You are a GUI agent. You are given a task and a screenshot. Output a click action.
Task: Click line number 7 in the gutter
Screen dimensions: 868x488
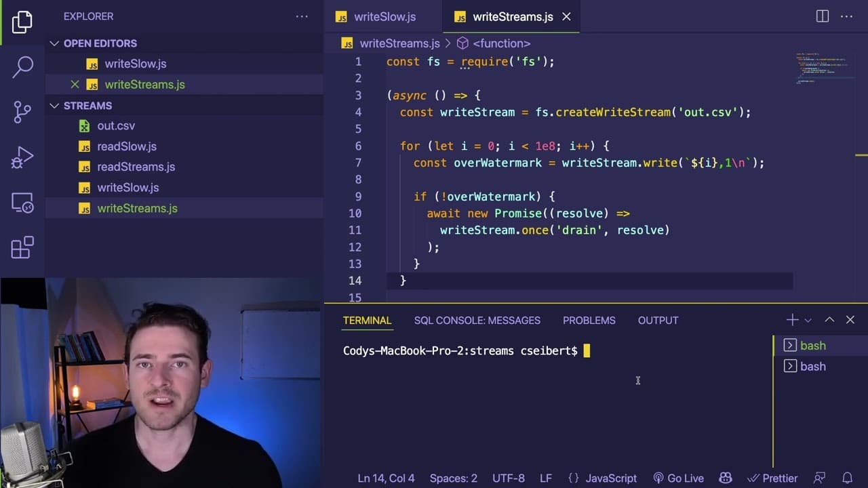[358, 163]
